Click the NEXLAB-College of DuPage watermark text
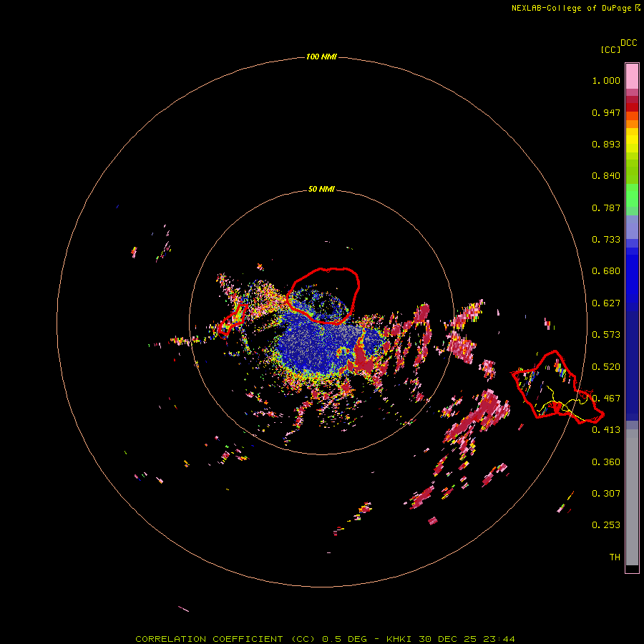Viewport: 644px width, 644px height. [575, 8]
